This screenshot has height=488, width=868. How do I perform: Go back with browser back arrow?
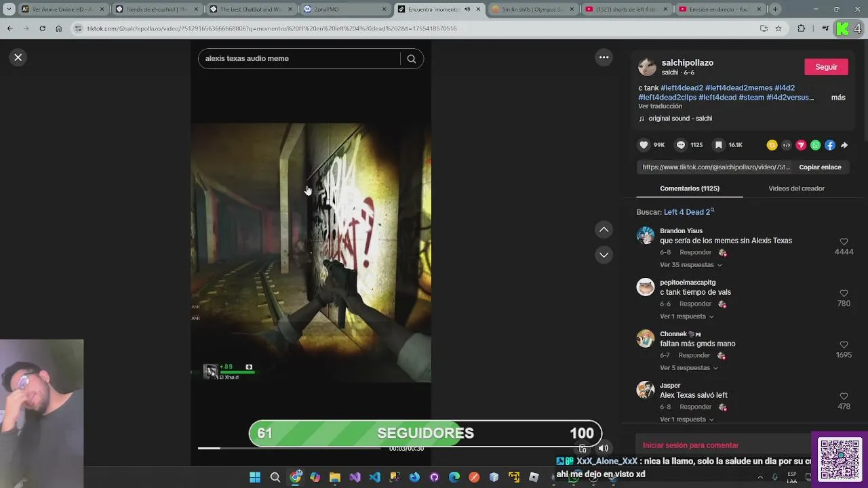click(9, 28)
